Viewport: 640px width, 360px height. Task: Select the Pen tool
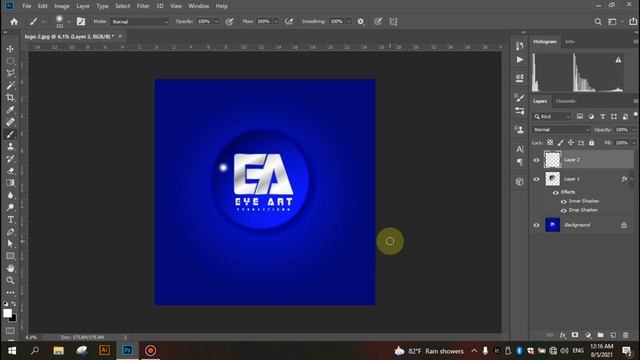pyautogui.click(x=10, y=232)
